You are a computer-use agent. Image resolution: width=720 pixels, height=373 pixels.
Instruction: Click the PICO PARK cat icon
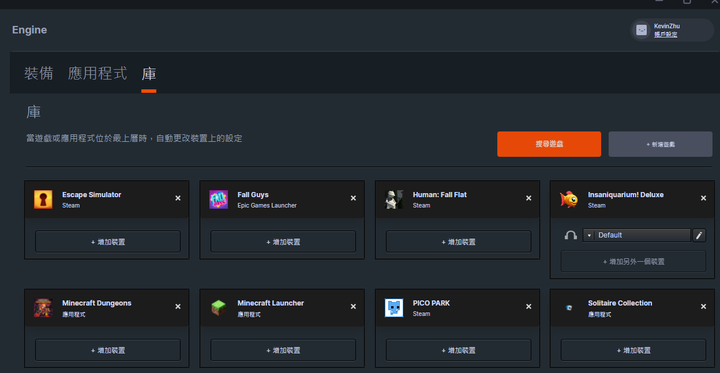click(x=394, y=308)
